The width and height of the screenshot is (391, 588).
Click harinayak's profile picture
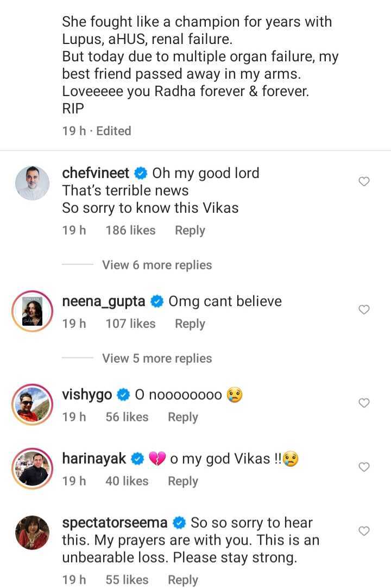[32, 468]
